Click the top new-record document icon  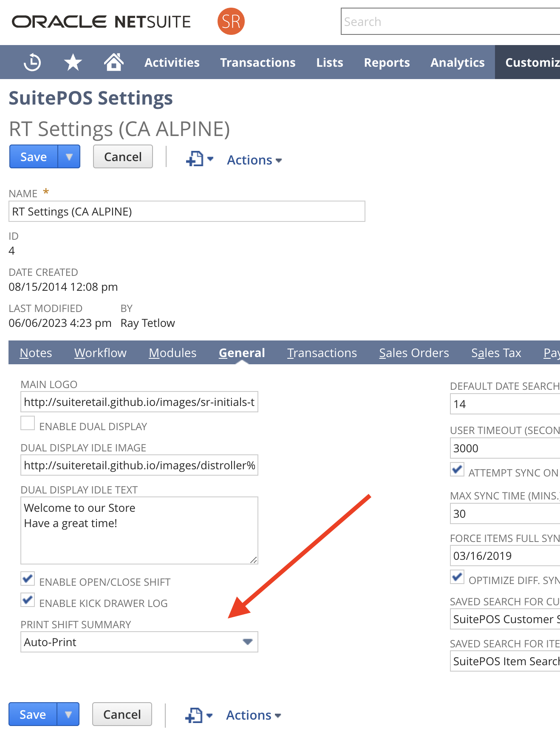click(x=195, y=159)
